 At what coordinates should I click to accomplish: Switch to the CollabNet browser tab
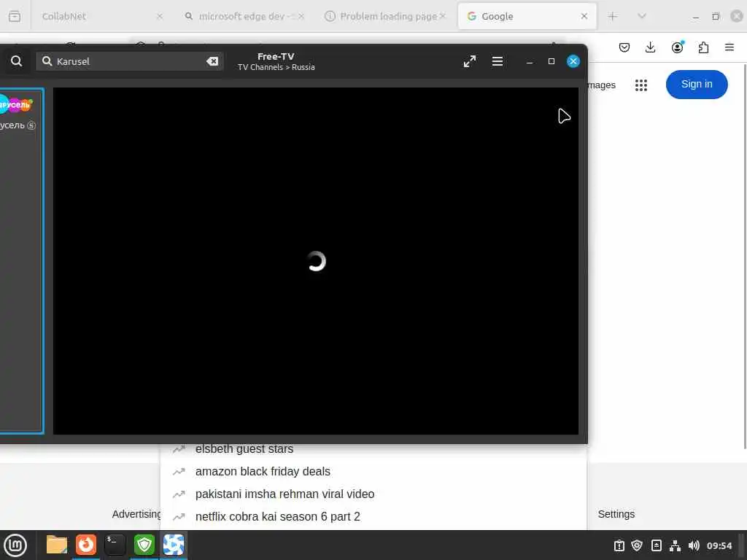tap(96, 16)
